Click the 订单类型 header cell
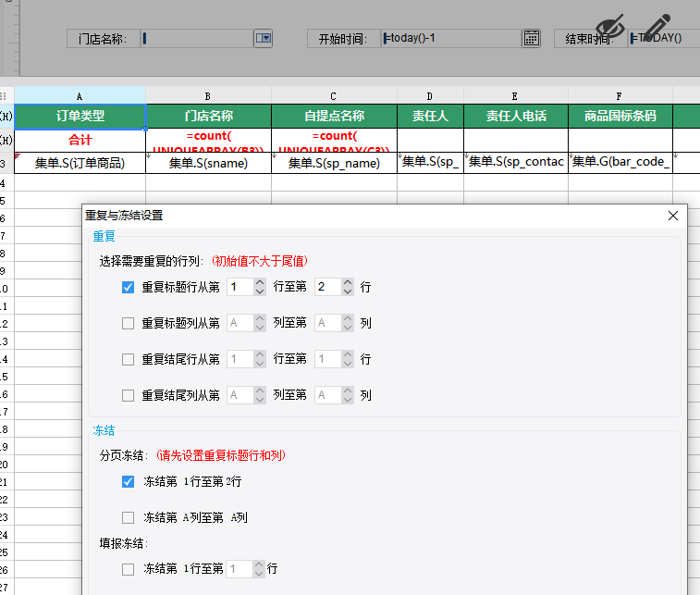 [80, 117]
